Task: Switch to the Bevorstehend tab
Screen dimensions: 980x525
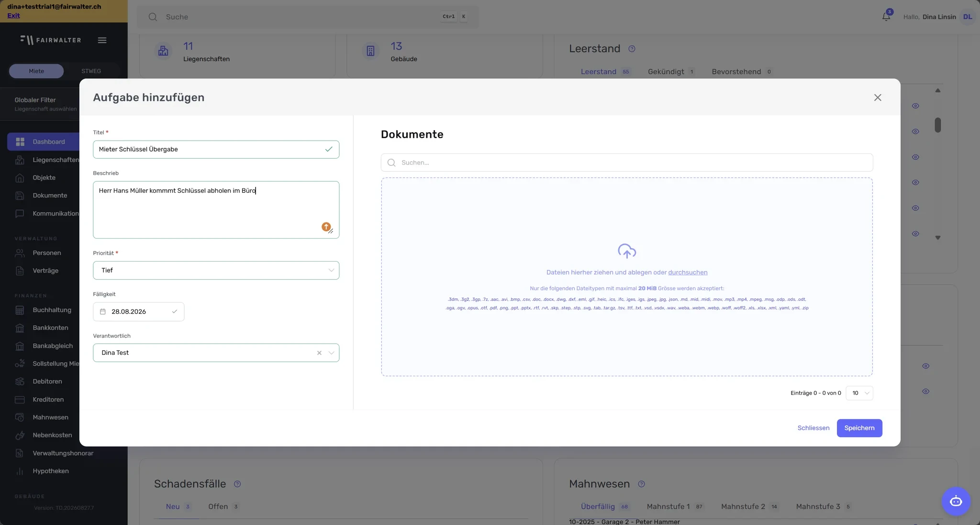Action: point(741,72)
